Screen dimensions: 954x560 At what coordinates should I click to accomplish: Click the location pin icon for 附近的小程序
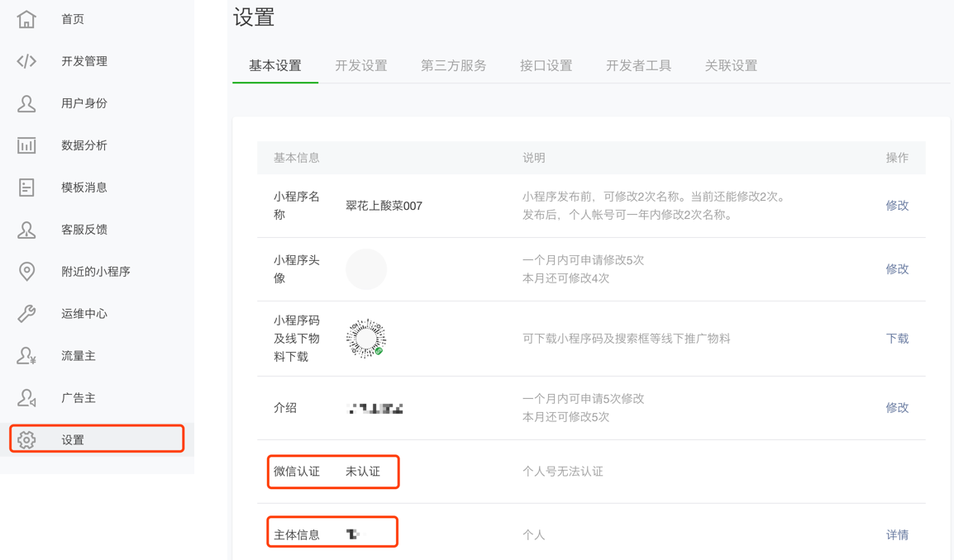pyautogui.click(x=26, y=272)
